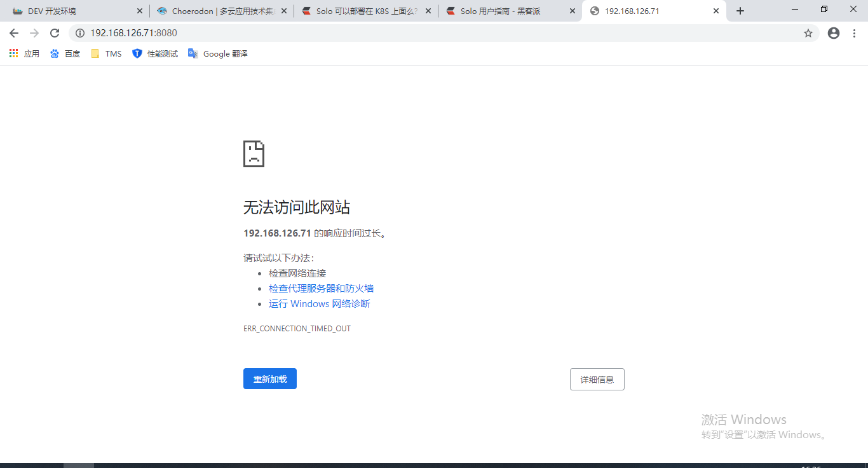The image size is (868, 468).
Task: Reload the page with the refresh icon
Action: pyautogui.click(x=55, y=33)
